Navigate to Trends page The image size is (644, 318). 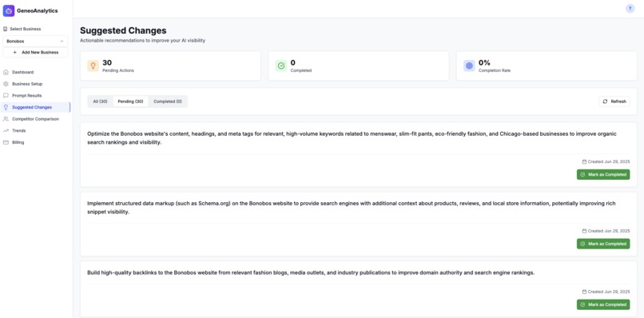(x=35, y=131)
